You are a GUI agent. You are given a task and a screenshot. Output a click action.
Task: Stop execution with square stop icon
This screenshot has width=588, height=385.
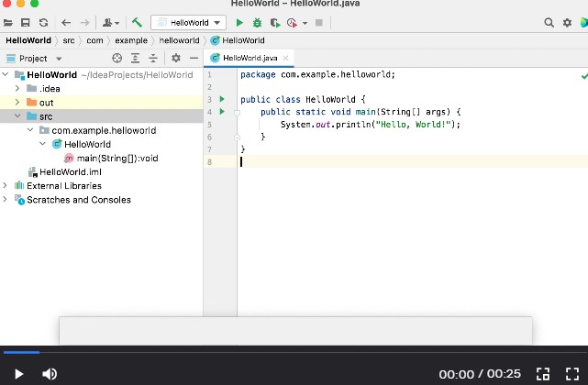[x=319, y=23]
